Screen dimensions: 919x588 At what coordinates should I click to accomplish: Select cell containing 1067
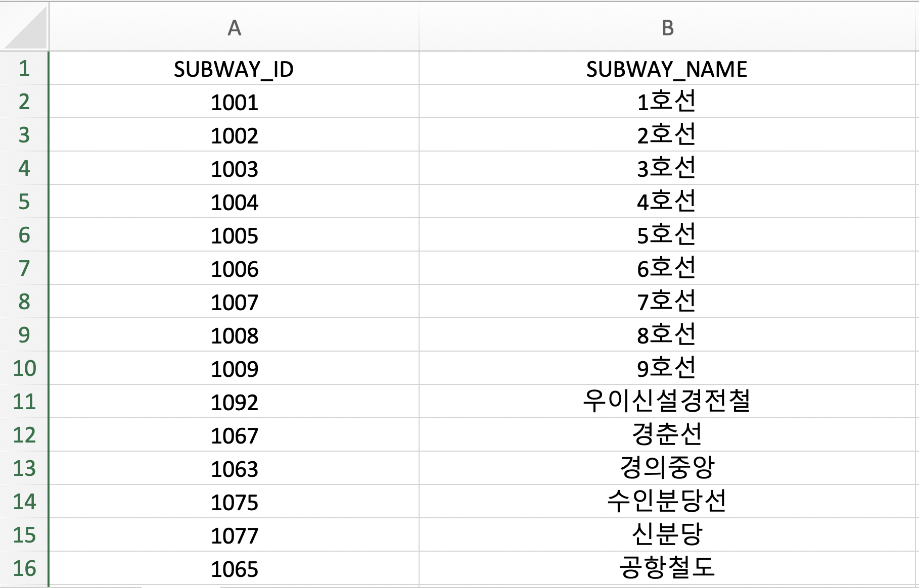tap(234, 435)
